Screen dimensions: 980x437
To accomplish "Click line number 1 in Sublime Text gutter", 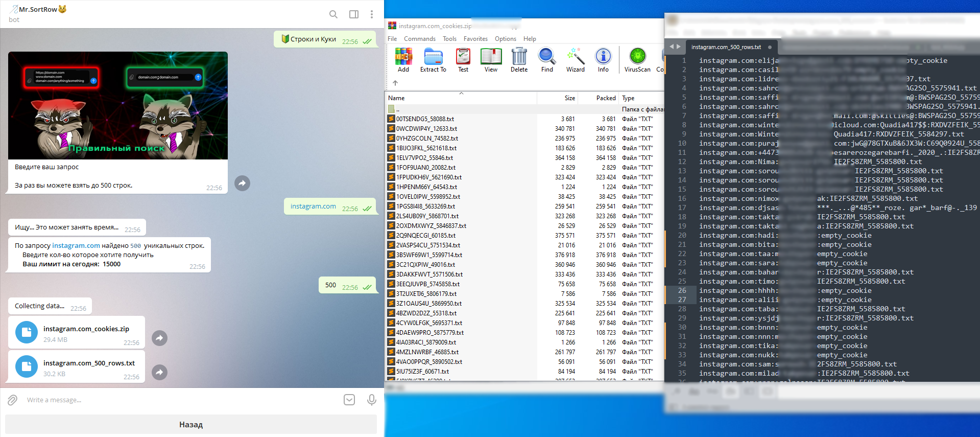I will (684, 61).
